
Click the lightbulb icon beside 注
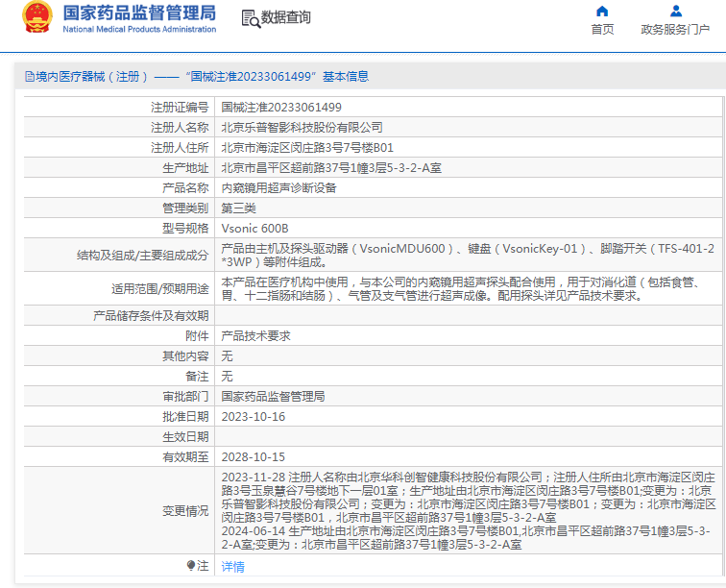191,565
